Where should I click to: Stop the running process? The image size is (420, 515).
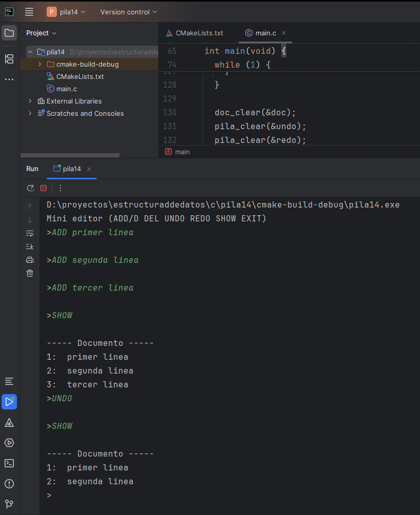(x=44, y=188)
